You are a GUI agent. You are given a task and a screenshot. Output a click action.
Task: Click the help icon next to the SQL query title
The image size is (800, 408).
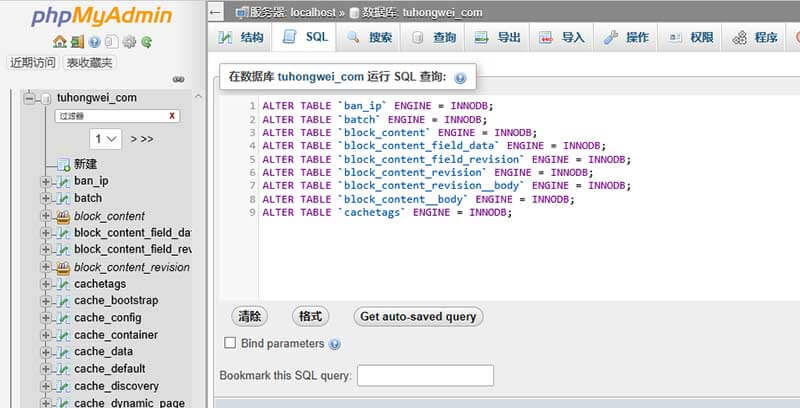coord(460,77)
